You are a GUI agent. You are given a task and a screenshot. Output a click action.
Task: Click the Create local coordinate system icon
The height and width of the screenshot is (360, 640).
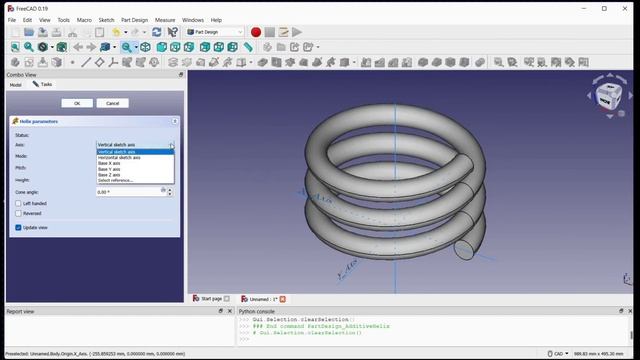[113, 62]
